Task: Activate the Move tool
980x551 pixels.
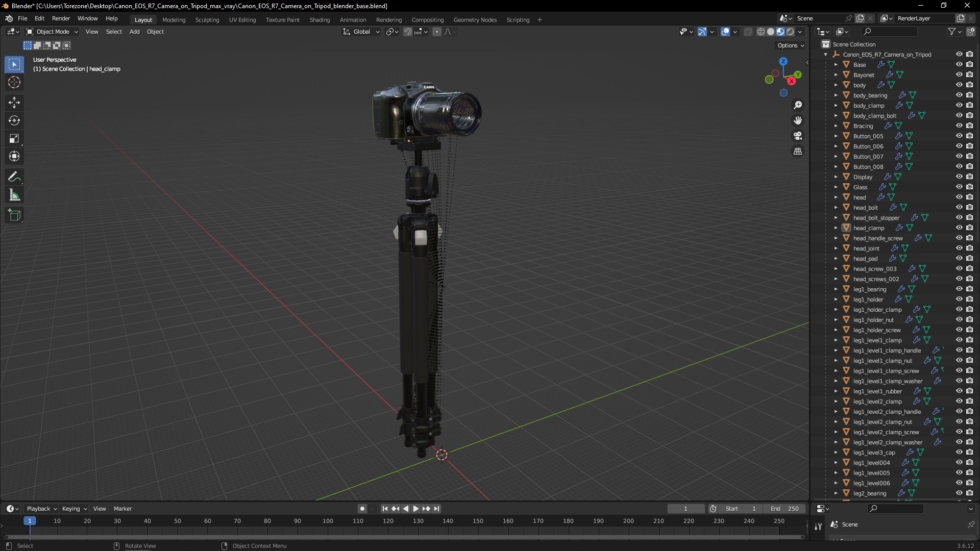Action: click(14, 103)
